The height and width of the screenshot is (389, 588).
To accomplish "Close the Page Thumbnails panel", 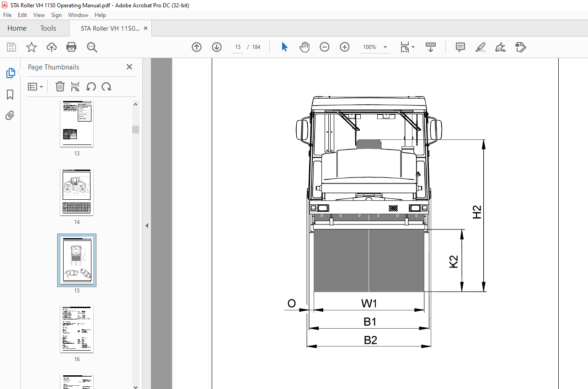I will (x=129, y=67).
